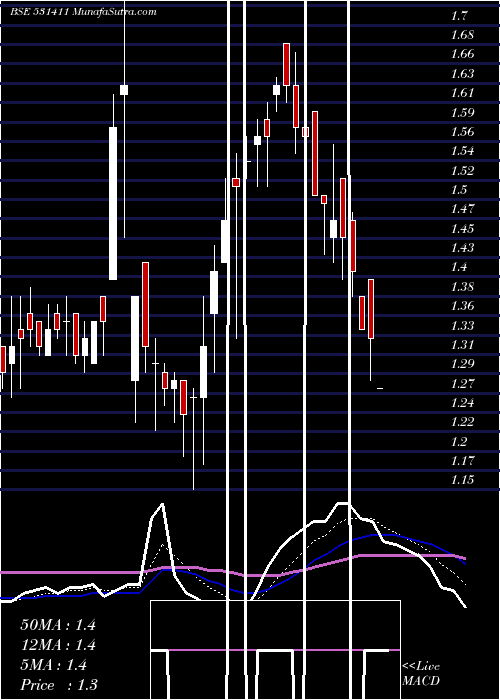Click the highest red candle near 1.66
Viewport: 500px width, 700px height.
(286, 64)
